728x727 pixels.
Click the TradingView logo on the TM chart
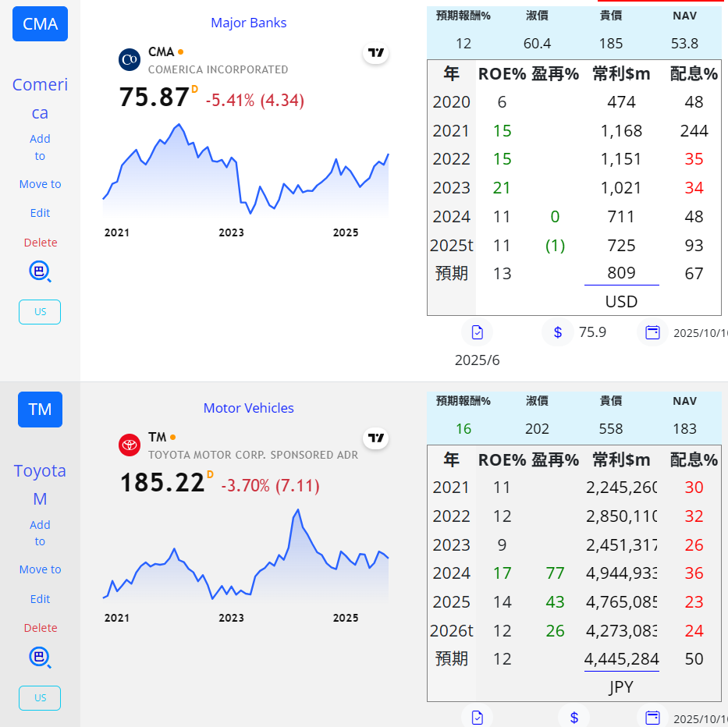377,438
